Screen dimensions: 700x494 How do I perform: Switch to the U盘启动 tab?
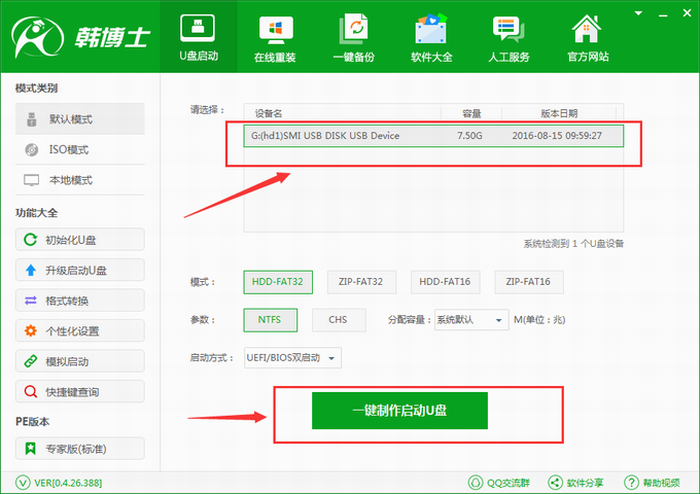tap(198, 37)
